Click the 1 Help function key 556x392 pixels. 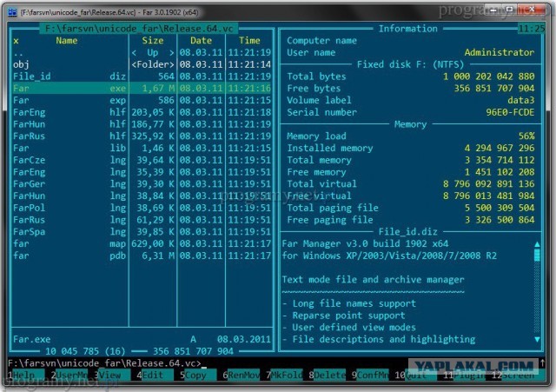pos(27,375)
